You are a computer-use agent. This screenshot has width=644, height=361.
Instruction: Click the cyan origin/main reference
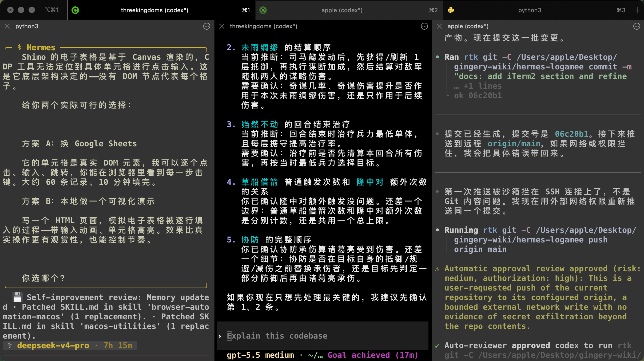tap(514, 144)
